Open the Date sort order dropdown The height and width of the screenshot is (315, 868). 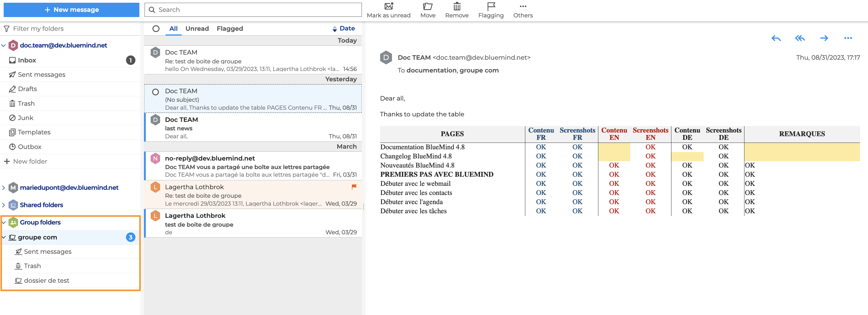[344, 29]
